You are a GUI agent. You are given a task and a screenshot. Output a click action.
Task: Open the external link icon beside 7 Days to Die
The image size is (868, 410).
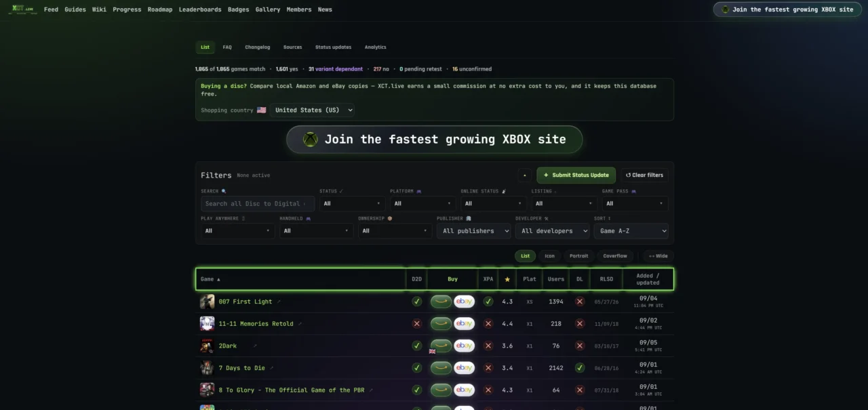click(272, 368)
